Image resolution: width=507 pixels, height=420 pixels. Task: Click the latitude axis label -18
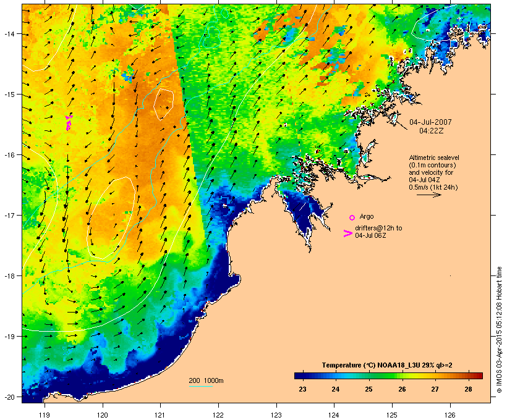point(9,276)
